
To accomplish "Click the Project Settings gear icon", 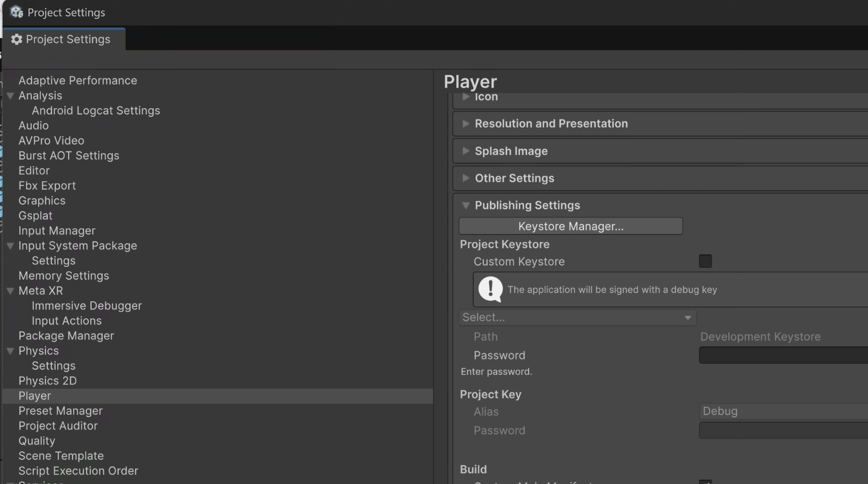I will tap(16, 39).
